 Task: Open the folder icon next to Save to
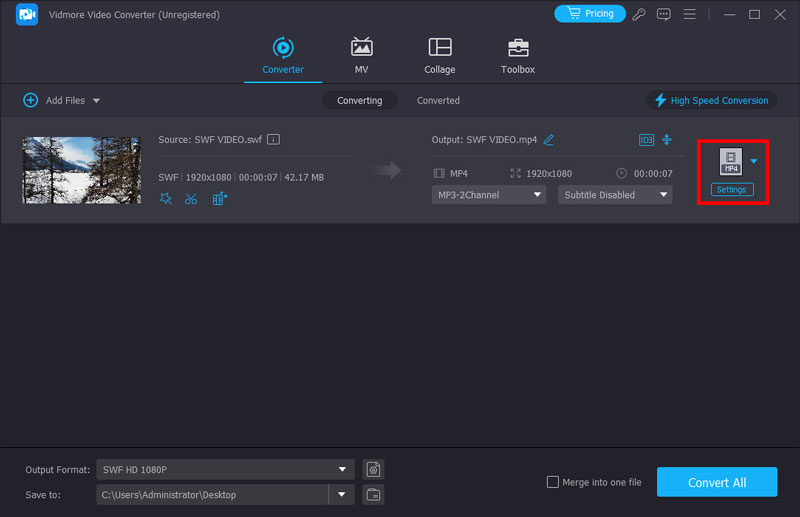373,494
